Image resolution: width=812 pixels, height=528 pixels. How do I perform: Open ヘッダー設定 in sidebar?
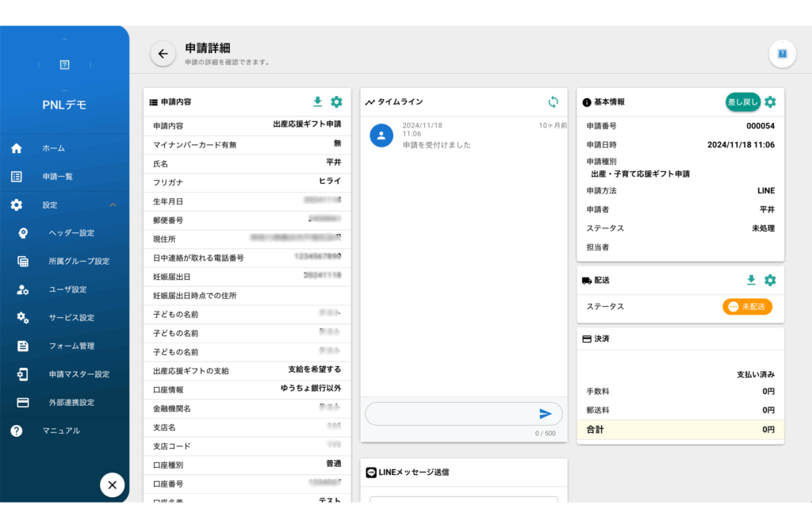[x=71, y=233]
